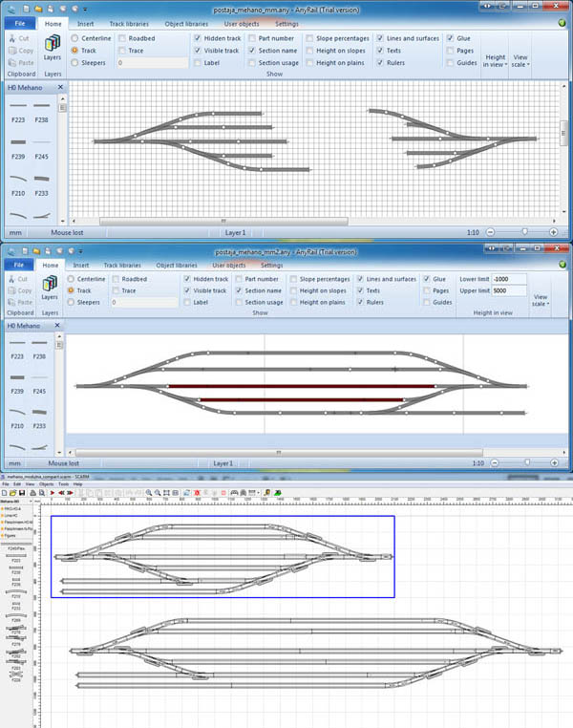Click the blue File button in the top window

19,24
